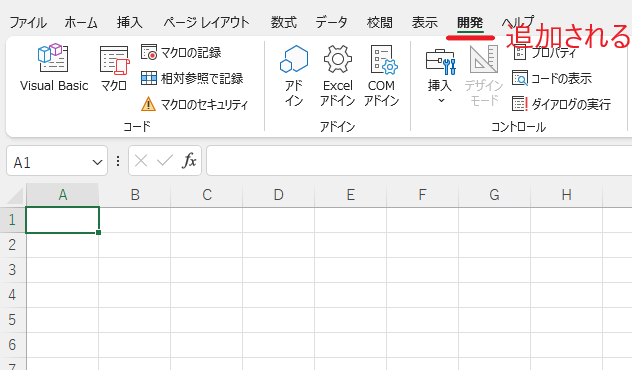This screenshot has width=632, height=370.
Task: Click the fx insert function button
Action: tap(189, 161)
